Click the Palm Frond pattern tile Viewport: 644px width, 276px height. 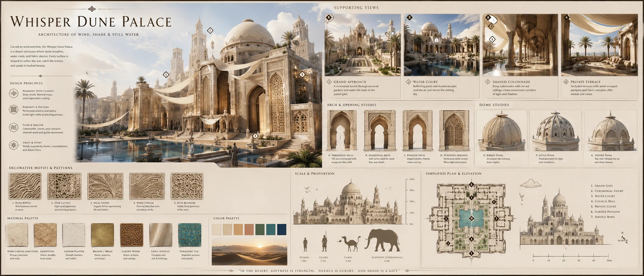[x=105, y=186]
